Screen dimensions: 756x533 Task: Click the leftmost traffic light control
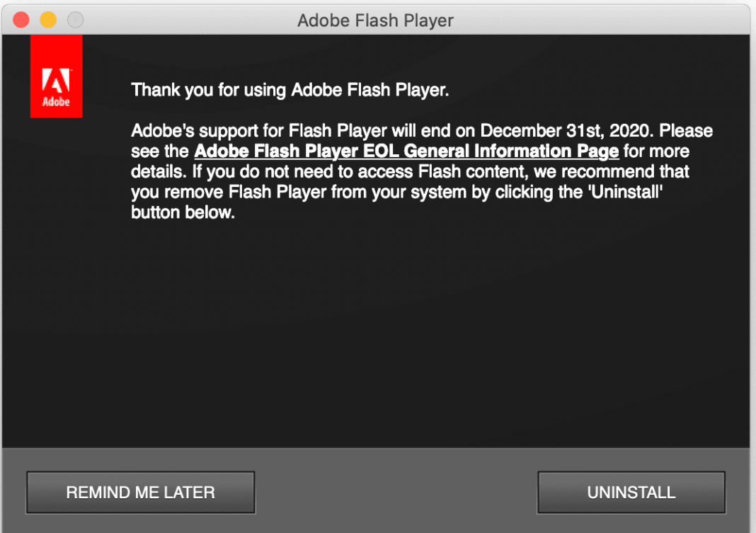[x=21, y=20]
